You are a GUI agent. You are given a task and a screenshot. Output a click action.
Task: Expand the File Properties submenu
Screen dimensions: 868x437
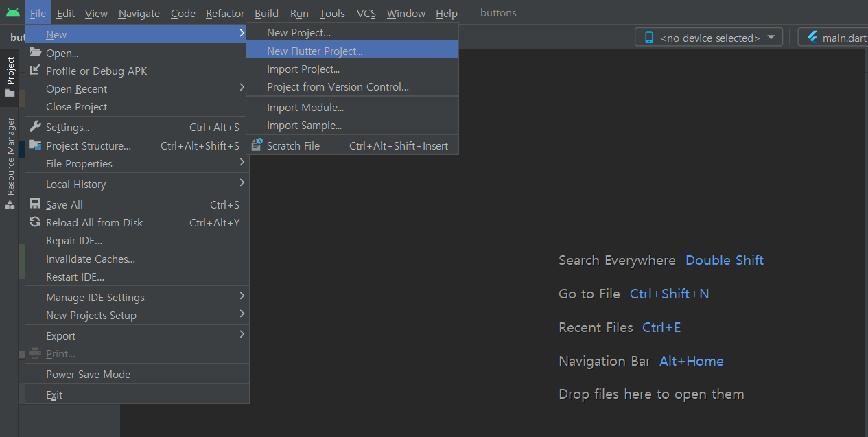click(242, 162)
